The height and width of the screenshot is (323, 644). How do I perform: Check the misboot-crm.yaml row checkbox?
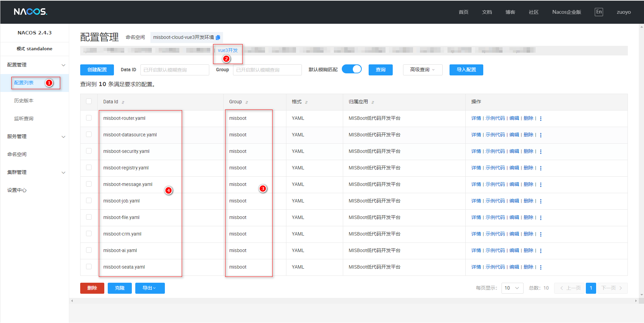tap(89, 233)
